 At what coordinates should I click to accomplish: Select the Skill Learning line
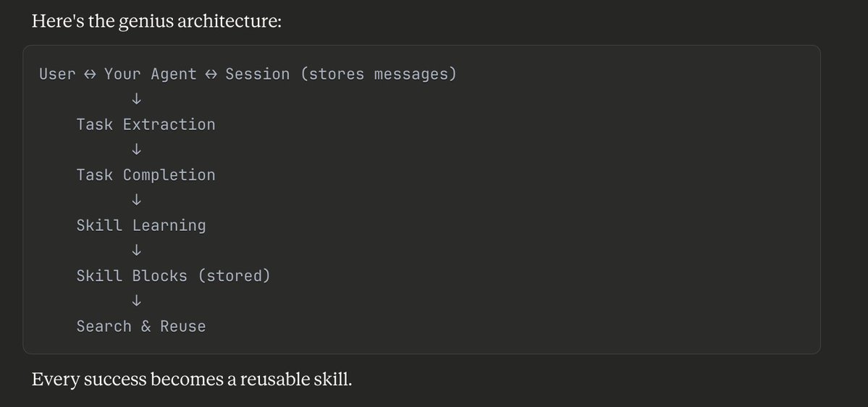tap(141, 225)
